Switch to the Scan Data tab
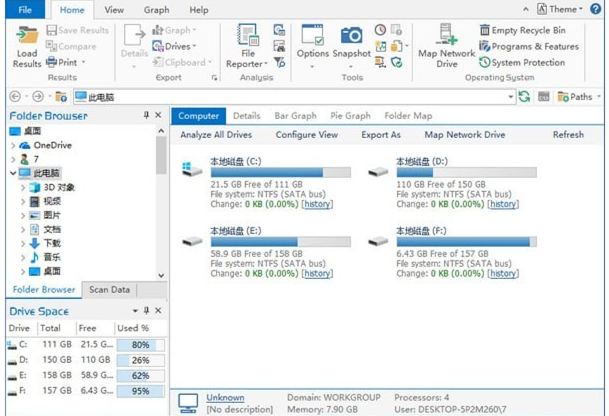This screenshot has width=609, height=416. click(x=109, y=290)
